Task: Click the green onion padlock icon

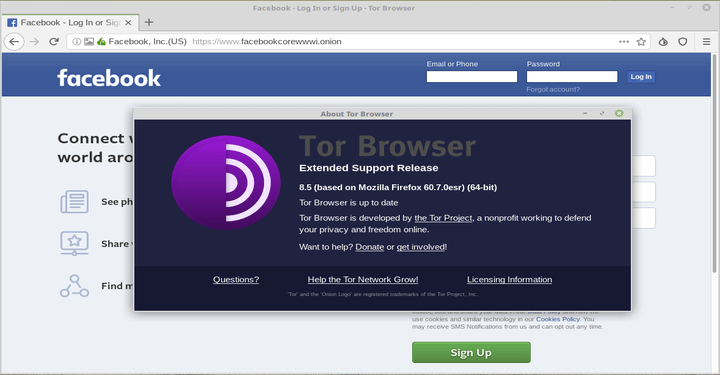Action: point(101,42)
